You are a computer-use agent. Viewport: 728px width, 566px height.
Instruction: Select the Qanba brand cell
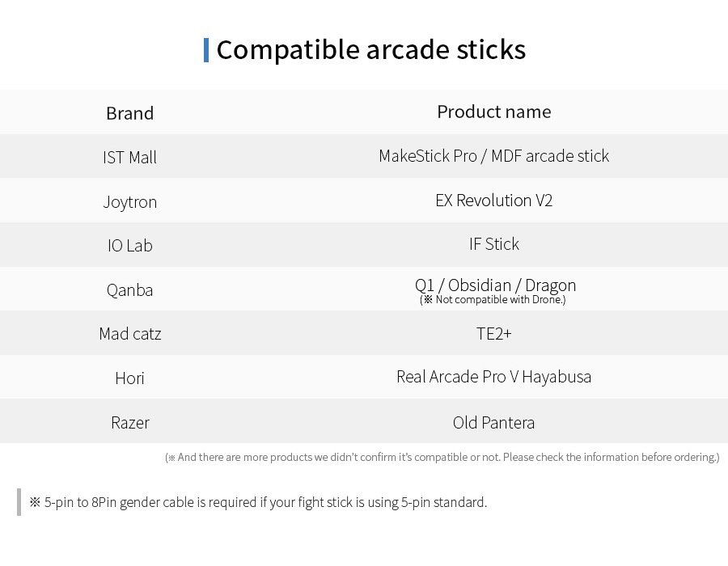tap(130, 290)
